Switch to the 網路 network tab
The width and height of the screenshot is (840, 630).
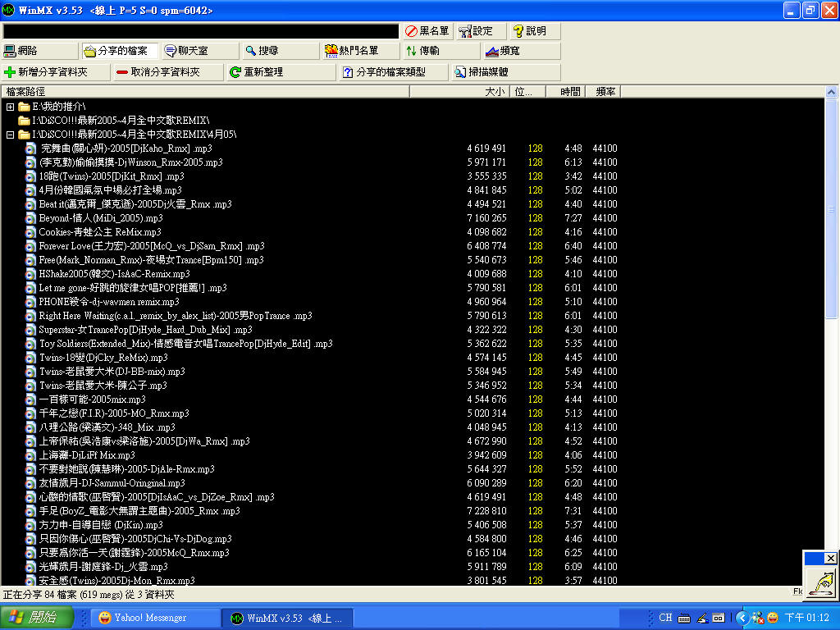(x=40, y=51)
